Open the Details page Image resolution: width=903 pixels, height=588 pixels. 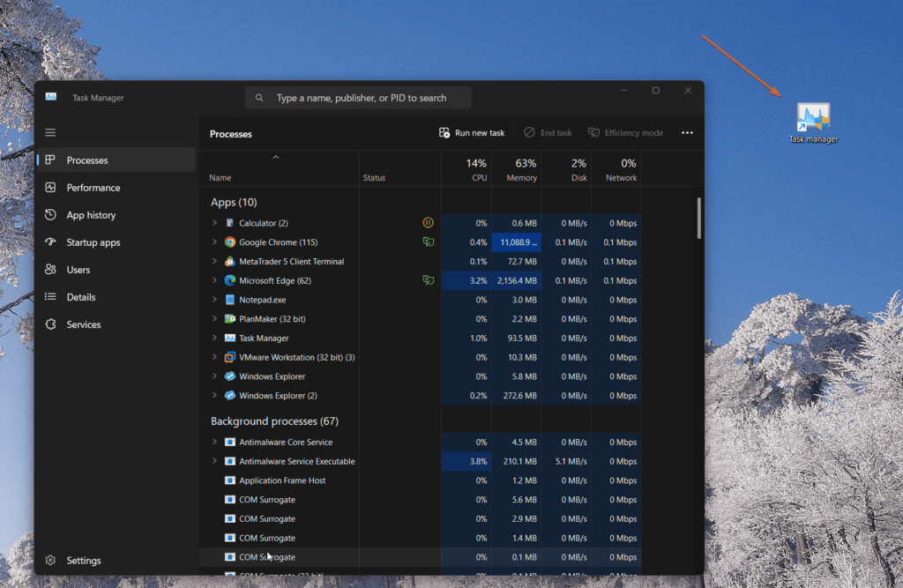pyautogui.click(x=117, y=297)
